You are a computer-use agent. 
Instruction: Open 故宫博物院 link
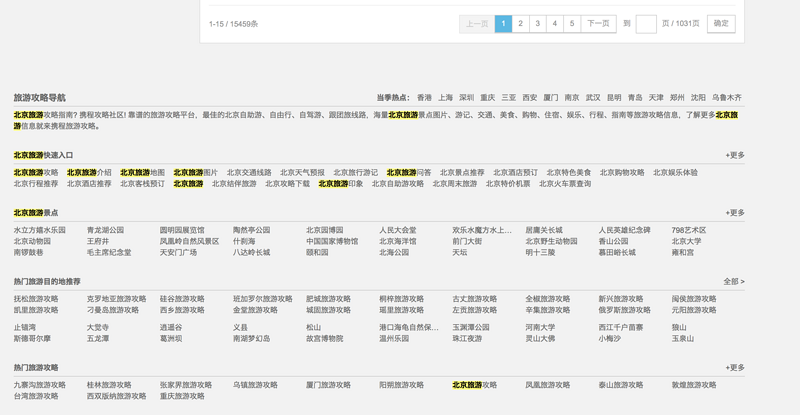(324, 339)
